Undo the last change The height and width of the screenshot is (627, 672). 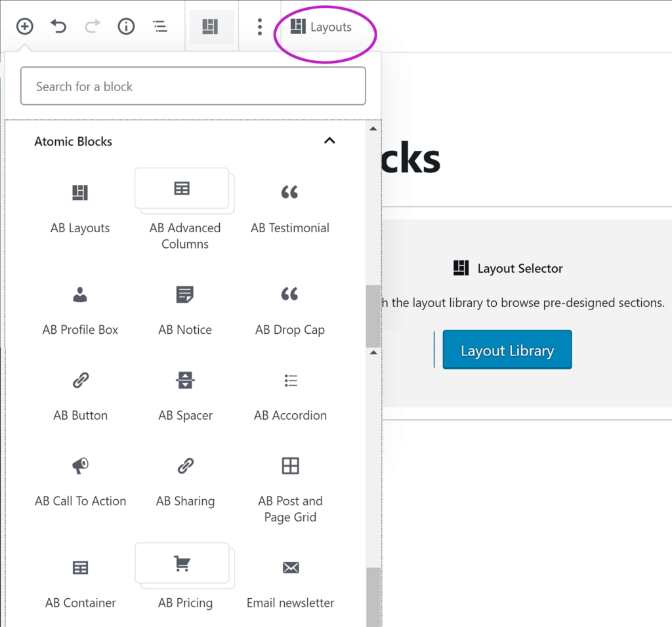tap(58, 26)
